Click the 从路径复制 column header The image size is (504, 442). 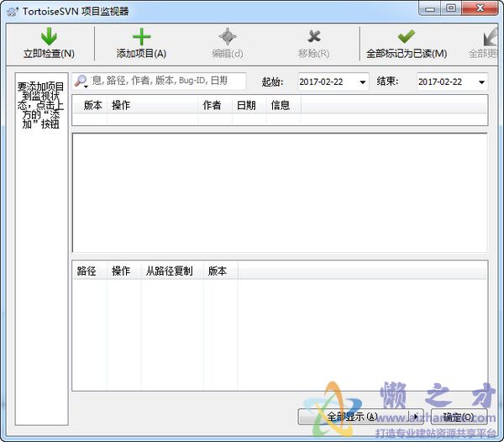tap(172, 271)
